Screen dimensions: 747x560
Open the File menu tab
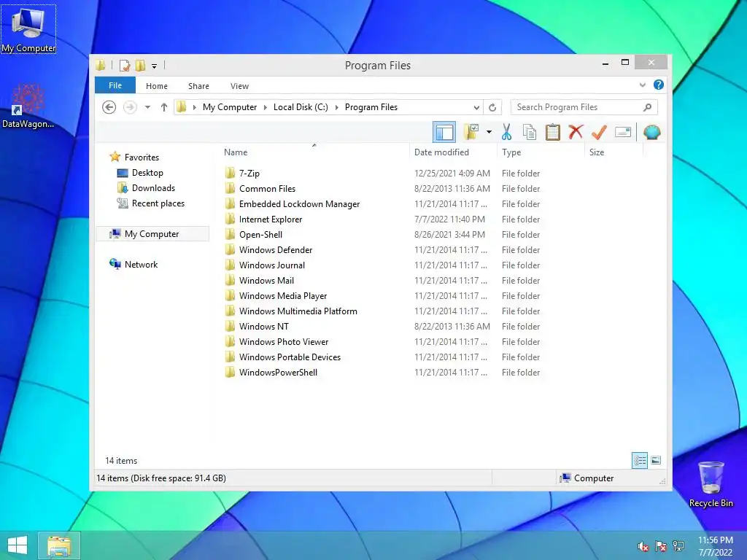click(x=115, y=85)
